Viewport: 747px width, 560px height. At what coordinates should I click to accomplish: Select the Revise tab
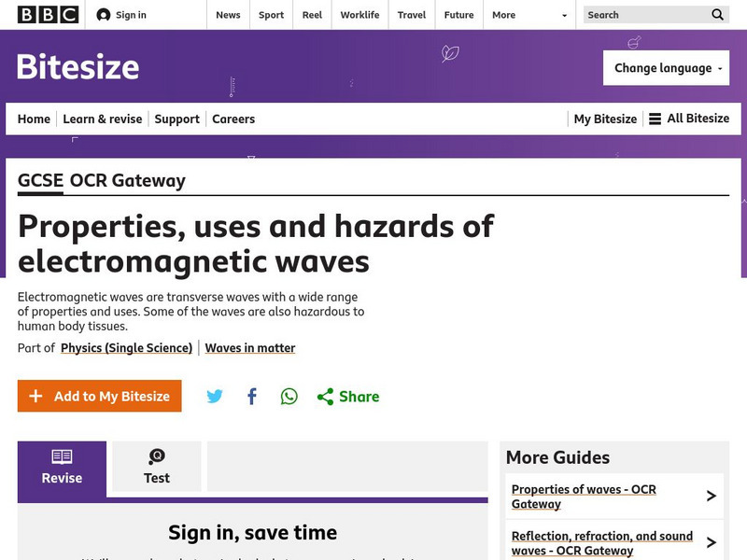coord(62,467)
